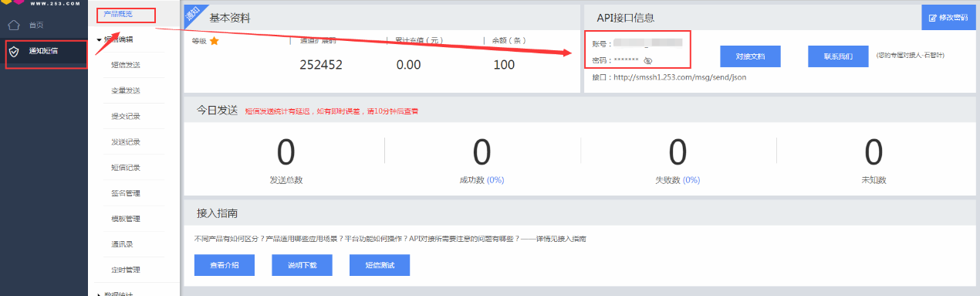Open 变量发送 in submenu
Image resolution: width=980 pixels, height=296 pixels.
126,90
